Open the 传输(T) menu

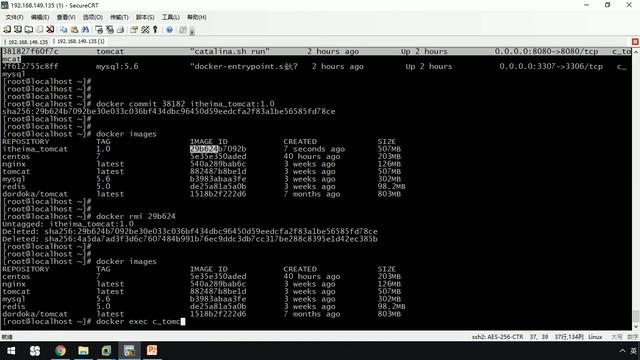tap(119, 17)
